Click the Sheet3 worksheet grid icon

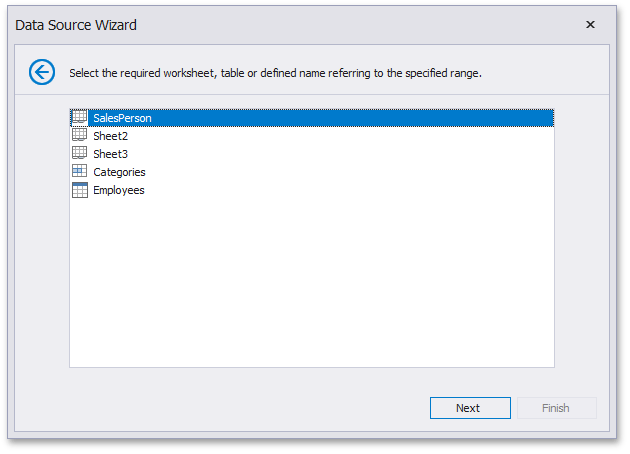(80, 153)
